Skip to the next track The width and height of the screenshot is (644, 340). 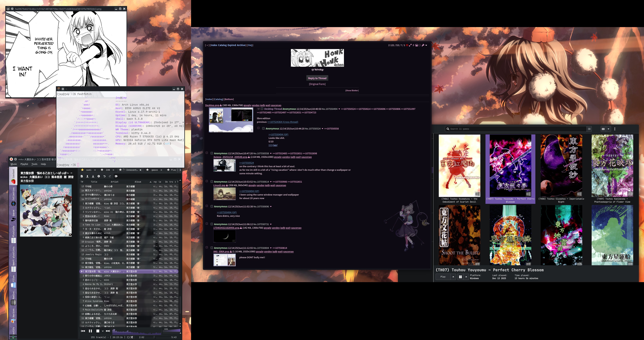(108, 331)
